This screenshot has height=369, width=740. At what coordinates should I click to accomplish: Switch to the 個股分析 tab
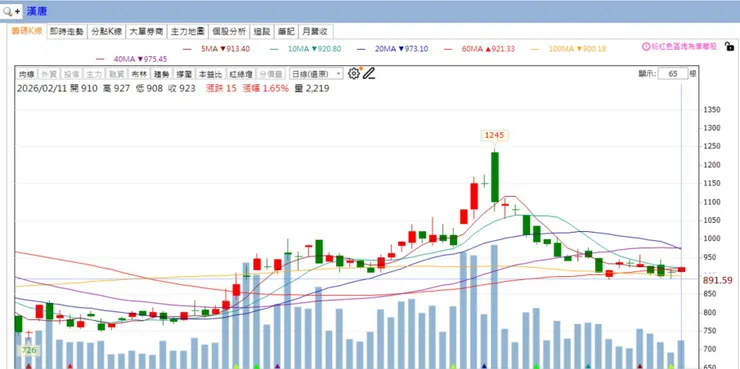(x=229, y=32)
